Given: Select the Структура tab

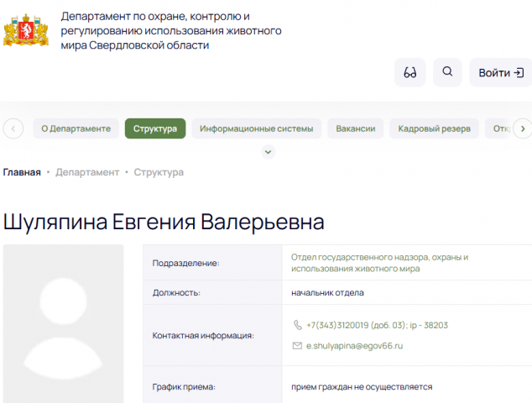Looking at the screenshot, I should (x=155, y=128).
